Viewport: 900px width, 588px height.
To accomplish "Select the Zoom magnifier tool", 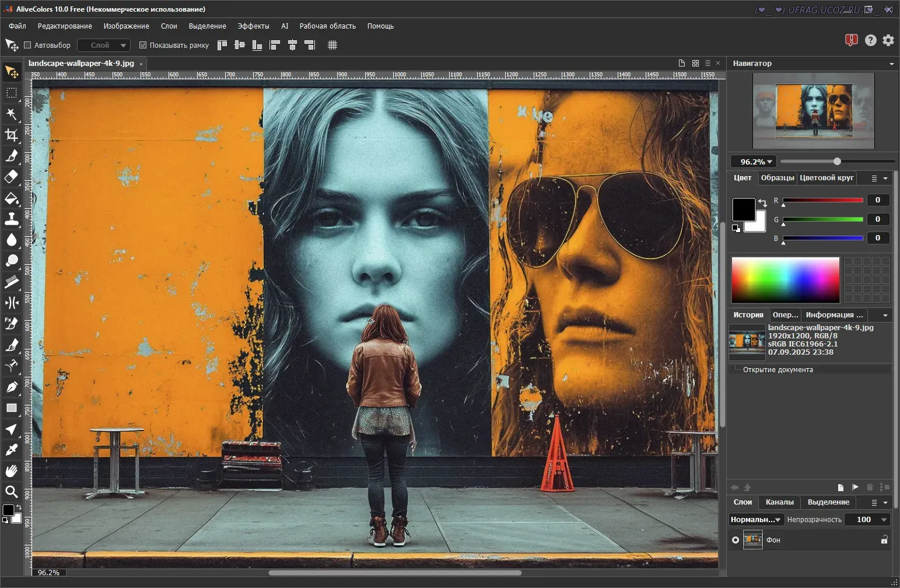I will [x=11, y=492].
